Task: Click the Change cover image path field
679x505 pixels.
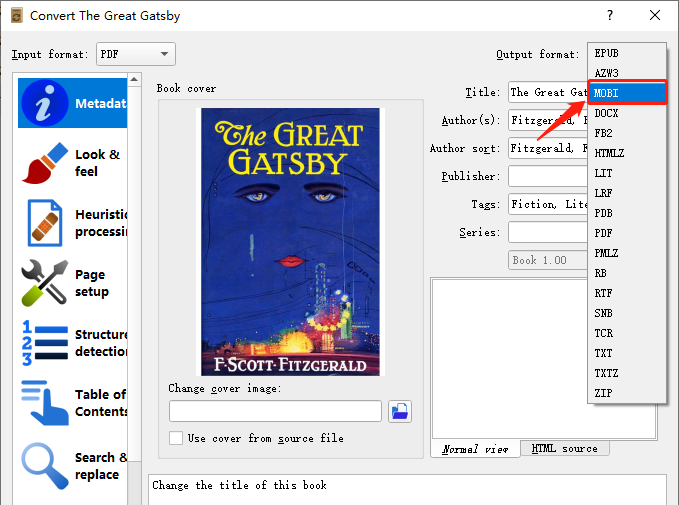Action: (275, 411)
